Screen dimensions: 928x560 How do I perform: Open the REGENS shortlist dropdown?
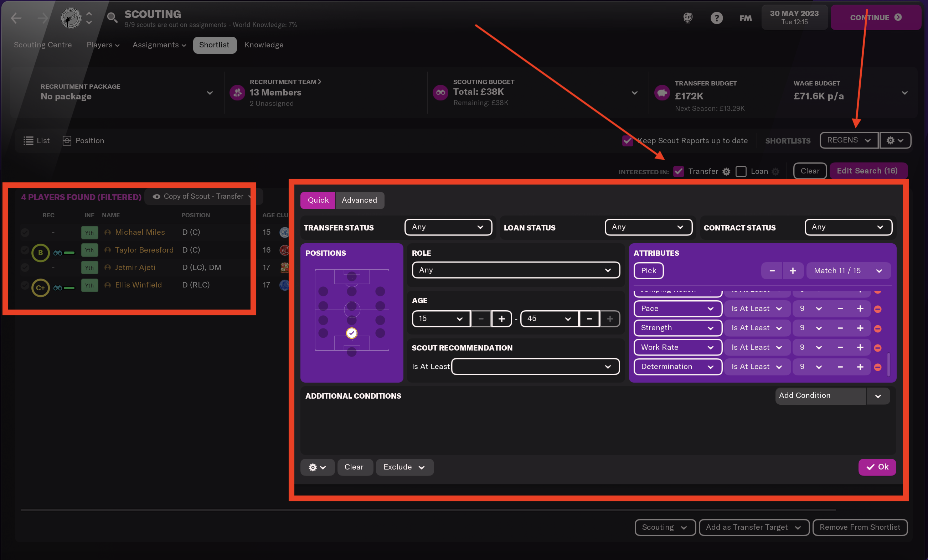[849, 140]
